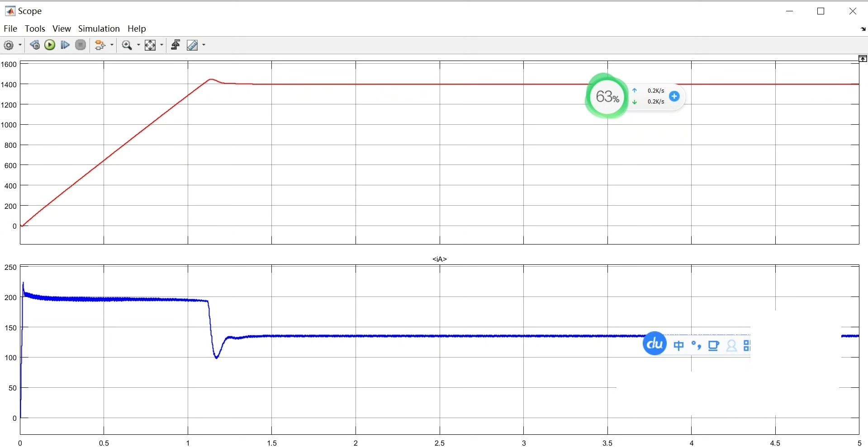Screen dimensions: 868x447
Task: Click the Step Back simulation button
Action: (x=35, y=45)
